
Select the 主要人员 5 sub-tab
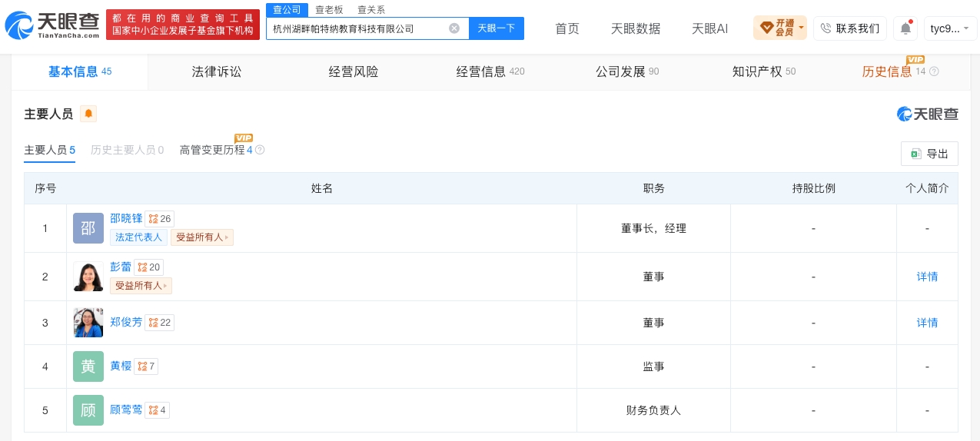pos(49,150)
